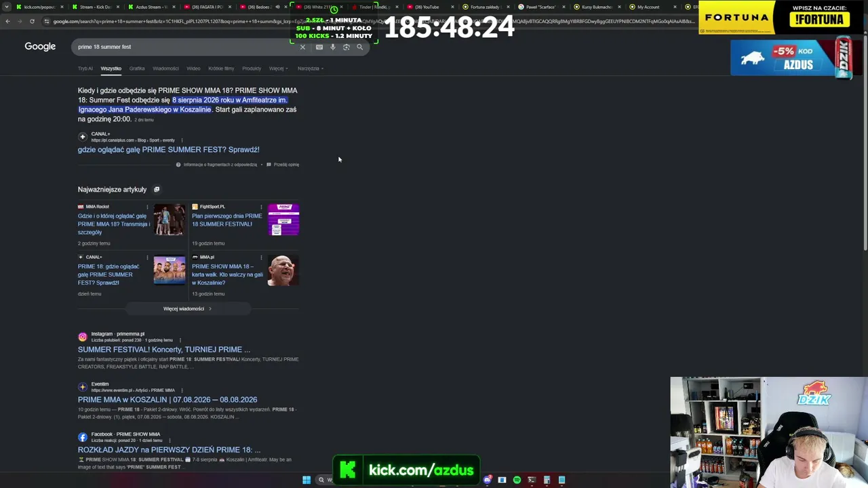Open site information icon in address bar
Viewport: 868px width, 488px height.
pos(46,21)
